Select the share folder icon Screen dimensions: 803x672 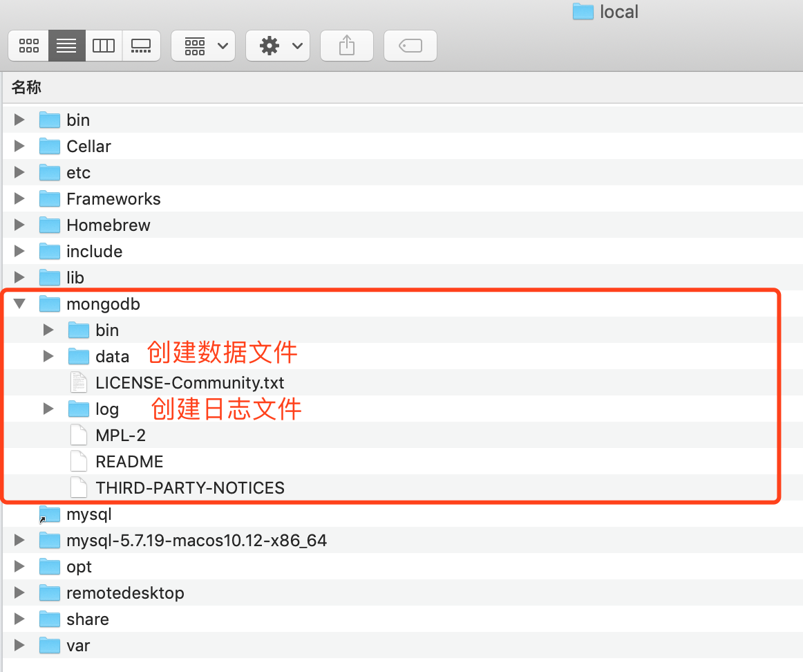50,619
